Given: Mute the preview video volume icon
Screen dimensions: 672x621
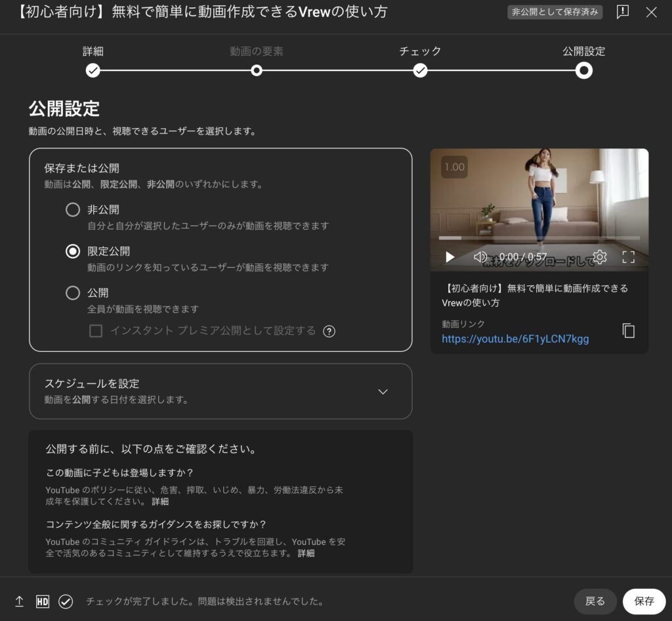Looking at the screenshot, I should pos(480,257).
